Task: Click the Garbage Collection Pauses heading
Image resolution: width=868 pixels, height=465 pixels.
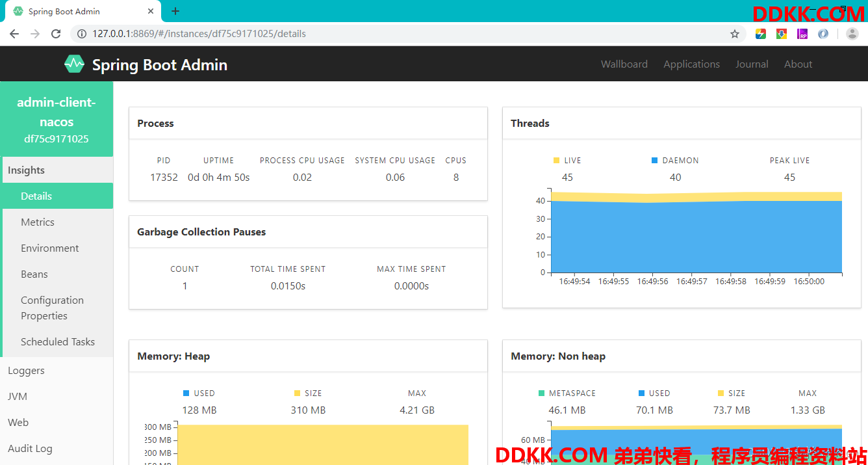Action: (x=201, y=232)
